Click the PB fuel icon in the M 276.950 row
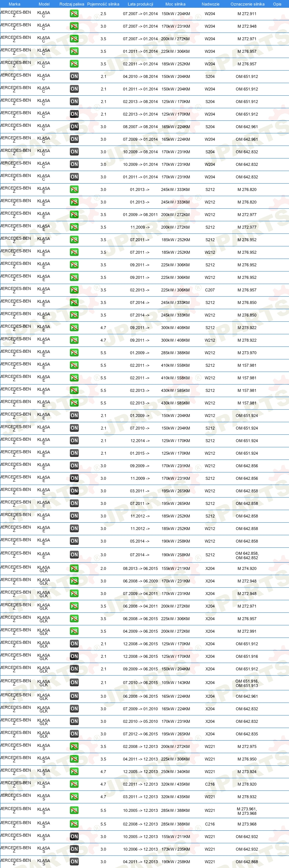The image size is (289, 868). point(74,759)
